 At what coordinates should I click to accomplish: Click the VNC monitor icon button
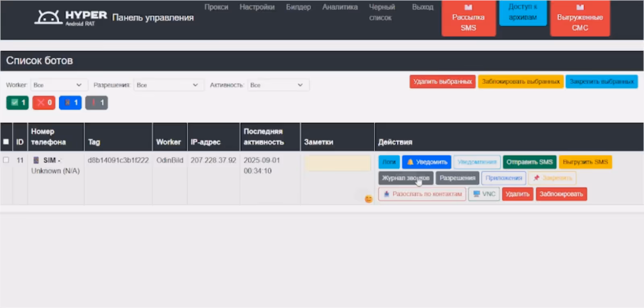point(484,194)
